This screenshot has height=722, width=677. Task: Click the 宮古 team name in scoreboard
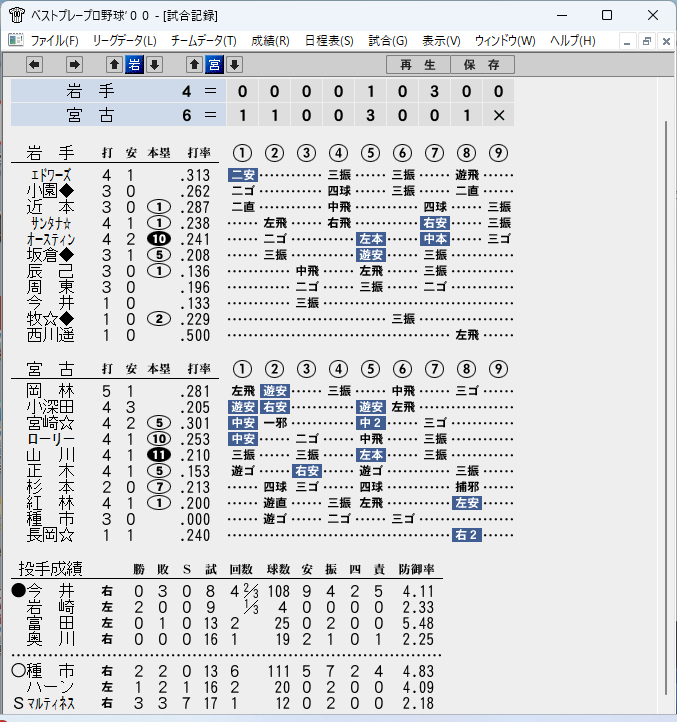coord(90,115)
